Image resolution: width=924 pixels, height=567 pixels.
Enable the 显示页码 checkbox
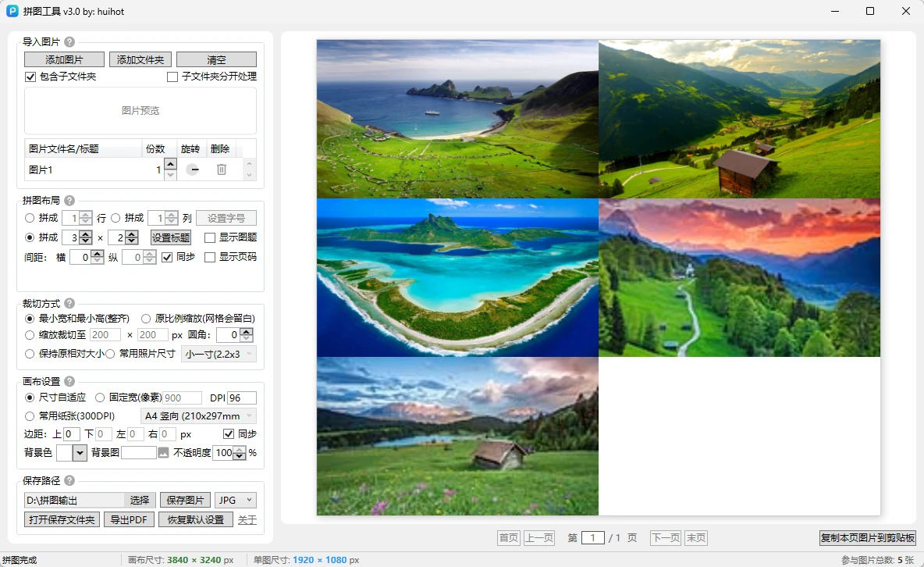tap(210, 257)
